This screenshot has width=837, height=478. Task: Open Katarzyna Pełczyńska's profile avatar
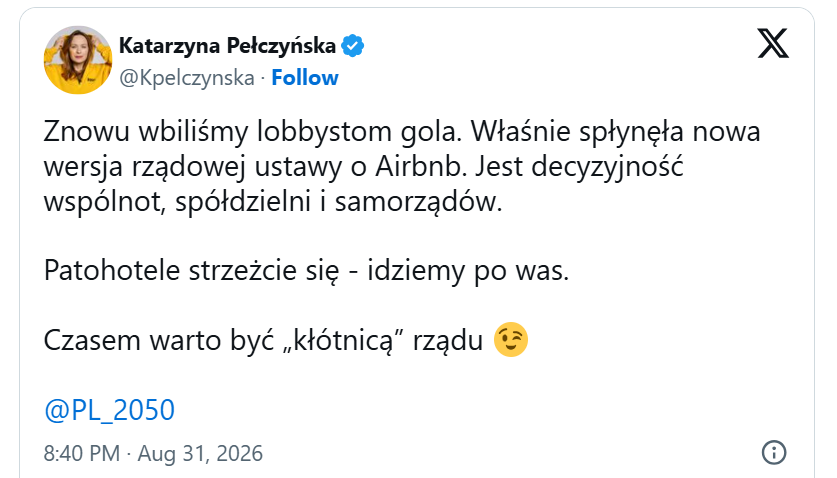point(78,60)
